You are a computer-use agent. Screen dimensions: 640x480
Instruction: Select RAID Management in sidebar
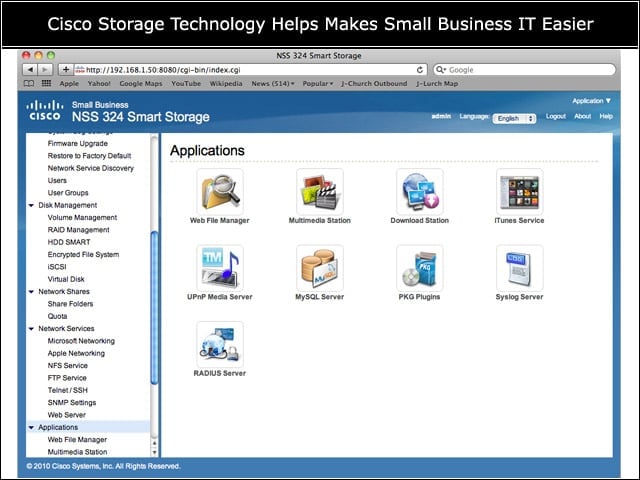click(78, 230)
